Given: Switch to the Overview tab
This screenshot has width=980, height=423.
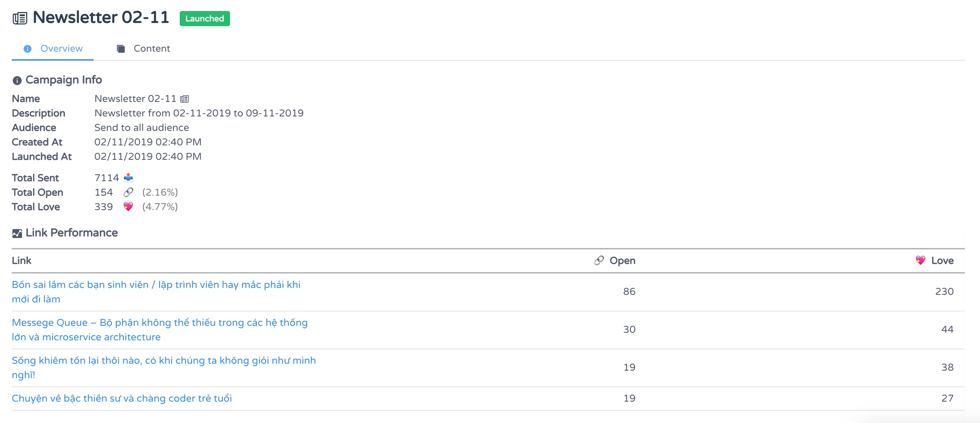Looking at the screenshot, I should 61,49.
